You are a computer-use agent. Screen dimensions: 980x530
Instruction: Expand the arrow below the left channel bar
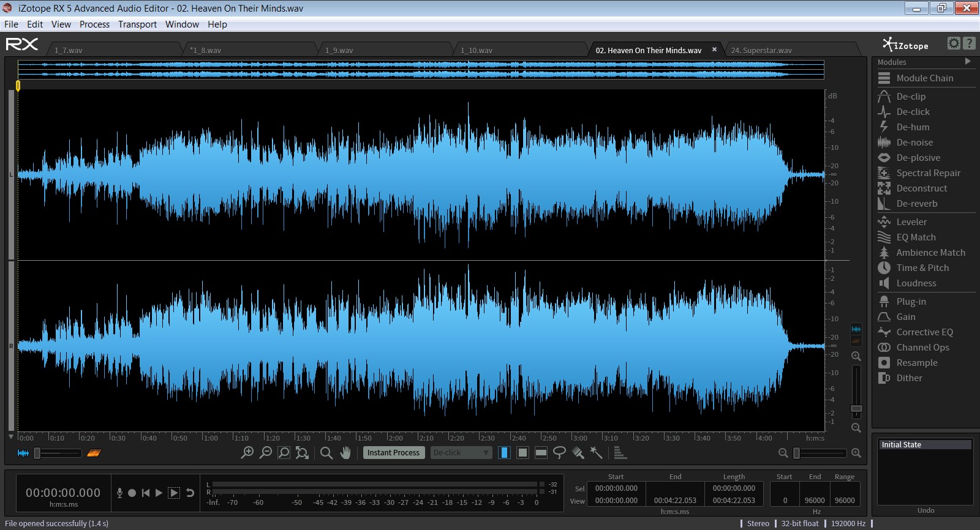pyautogui.click(x=10, y=437)
